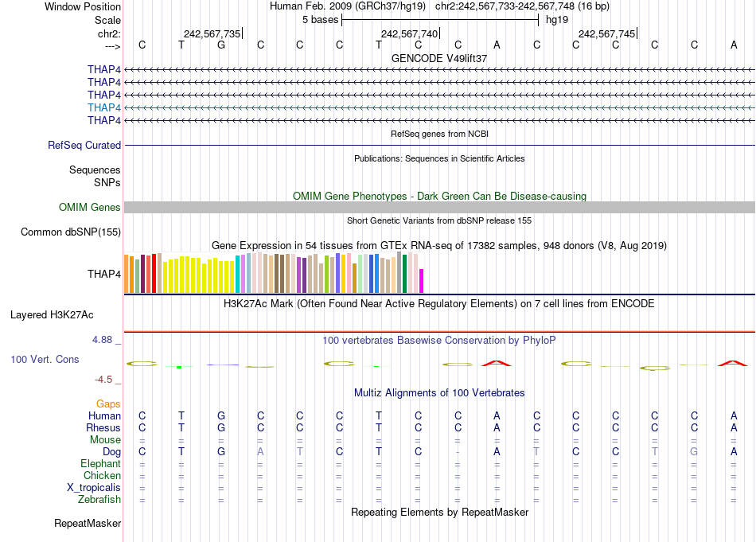Click the Multiz Alignments of 100 Vertebrates title
This screenshot has width=756, height=542.
439,393
